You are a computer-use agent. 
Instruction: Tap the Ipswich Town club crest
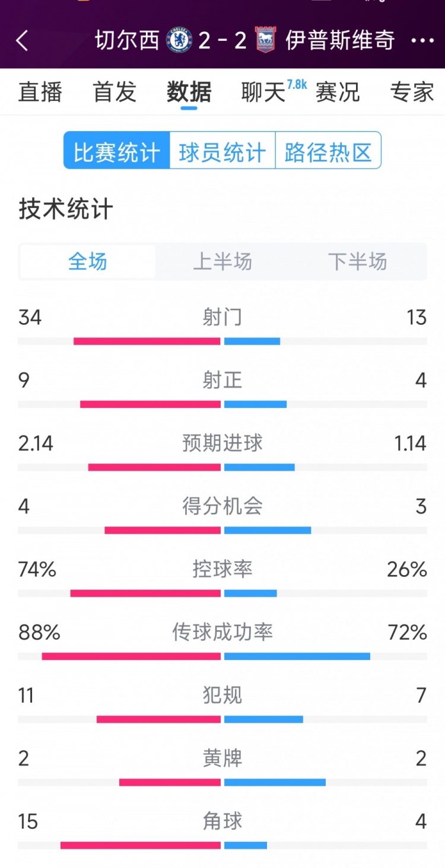(x=265, y=40)
